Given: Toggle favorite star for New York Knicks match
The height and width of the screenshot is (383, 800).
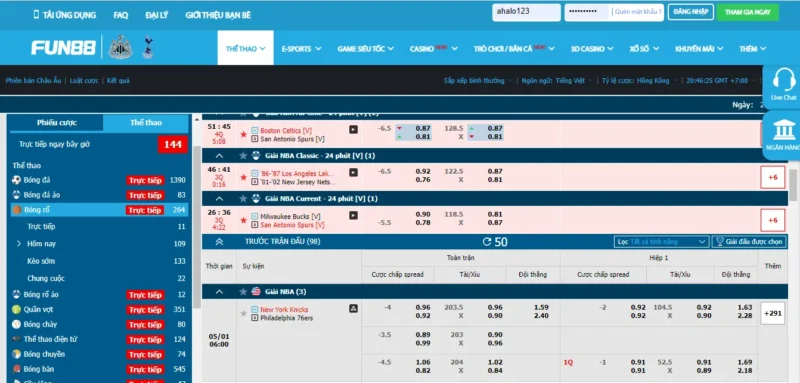Looking at the screenshot, I should (243, 313).
